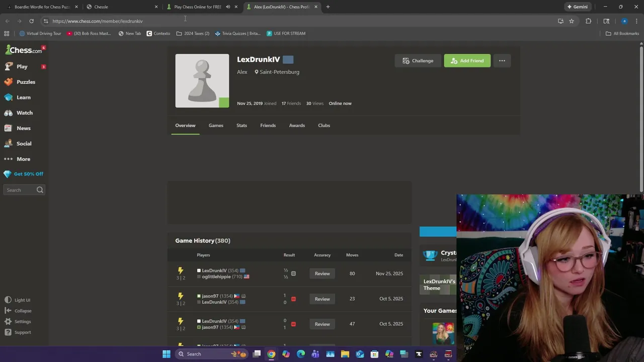
Task: Open the USE FOR STREAM bookmark
Action: click(286, 34)
